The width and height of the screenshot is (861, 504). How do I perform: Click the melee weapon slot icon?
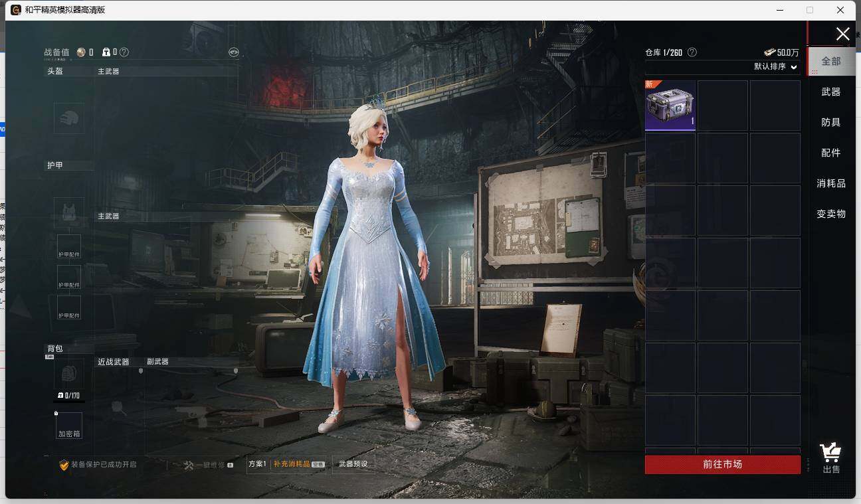[x=120, y=406]
